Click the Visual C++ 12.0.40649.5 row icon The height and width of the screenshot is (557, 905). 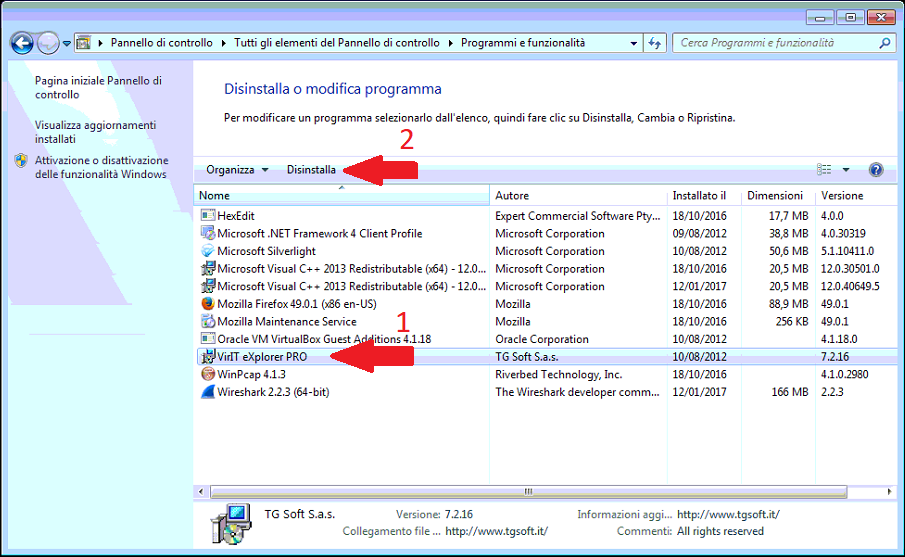(x=208, y=286)
